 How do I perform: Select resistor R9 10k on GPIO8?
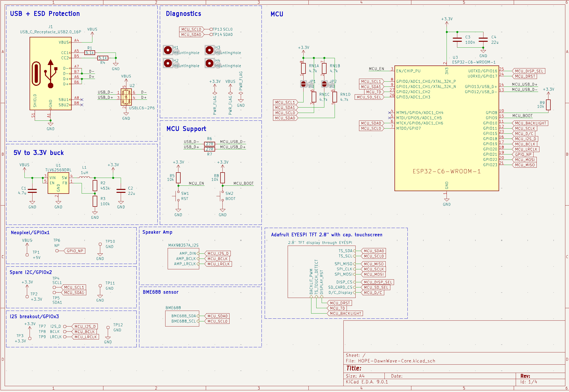coord(548,105)
